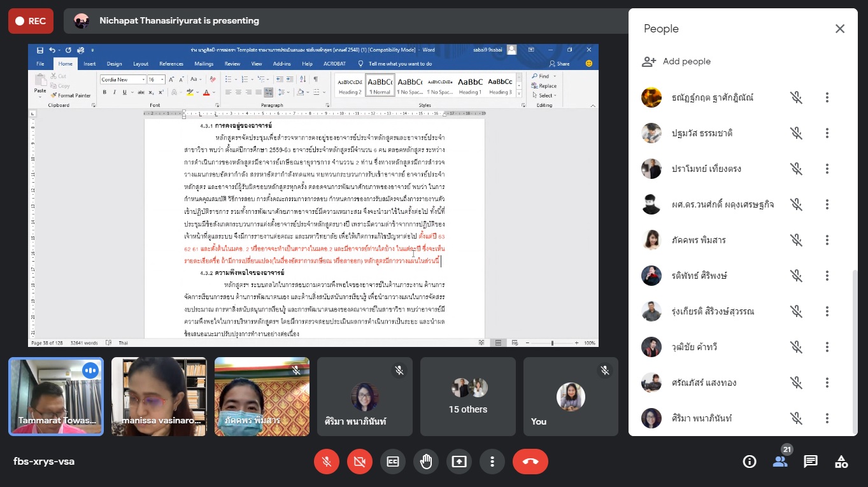Viewport: 868px width, 487px height.
Task: Click the red leave call button
Action: [530, 462]
